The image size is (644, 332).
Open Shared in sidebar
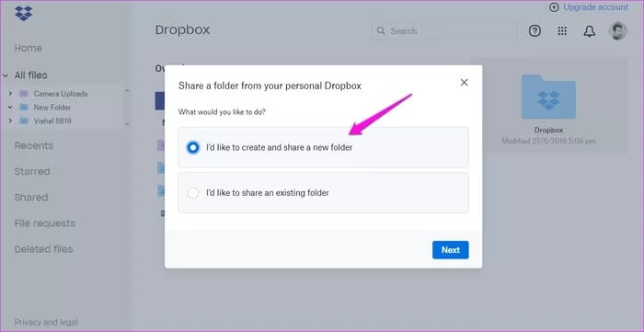(31, 198)
